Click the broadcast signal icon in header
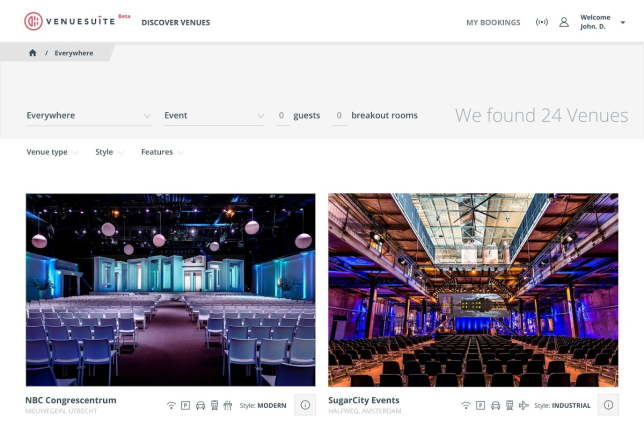This screenshot has width=644, height=440. point(542,22)
